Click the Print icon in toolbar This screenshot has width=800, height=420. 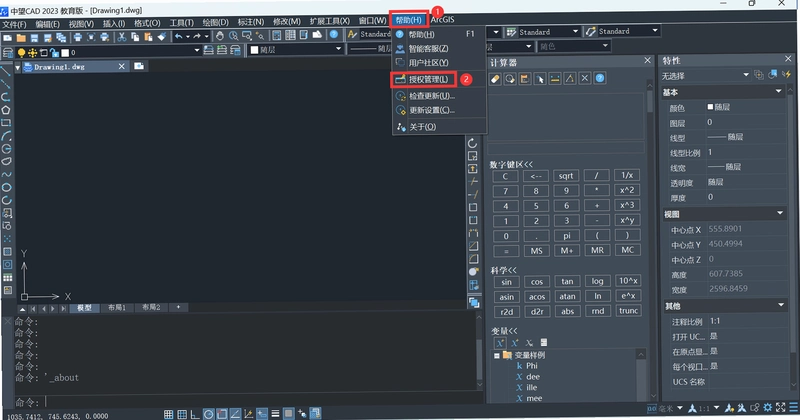tap(78, 37)
